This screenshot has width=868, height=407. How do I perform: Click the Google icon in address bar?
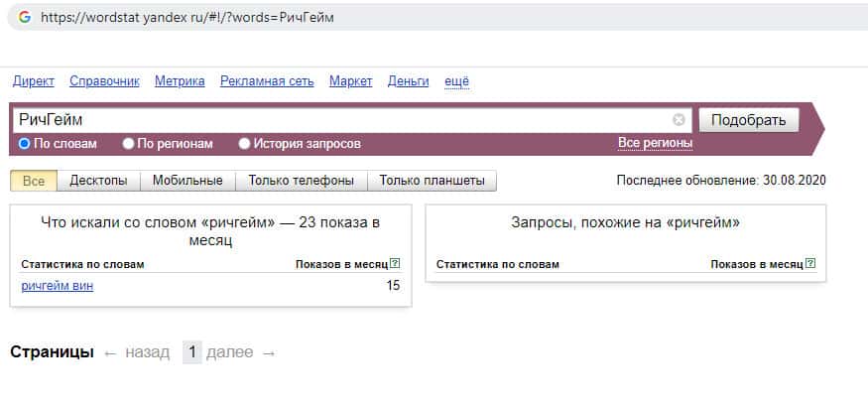pyautogui.click(x=25, y=17)
